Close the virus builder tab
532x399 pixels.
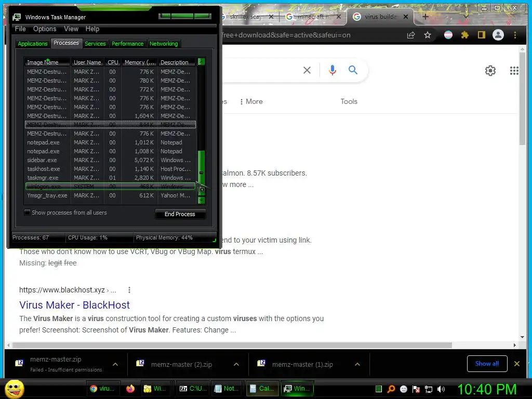coord(405,17)
